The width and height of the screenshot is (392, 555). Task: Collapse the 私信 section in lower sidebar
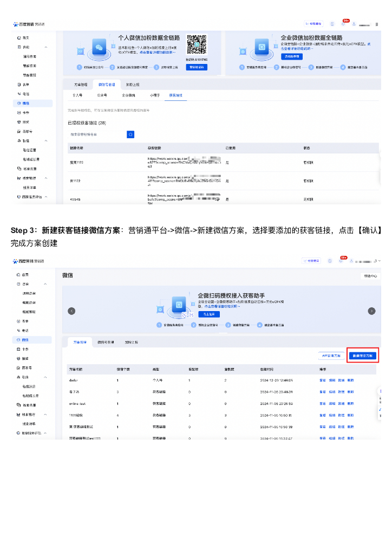(46, 377)
